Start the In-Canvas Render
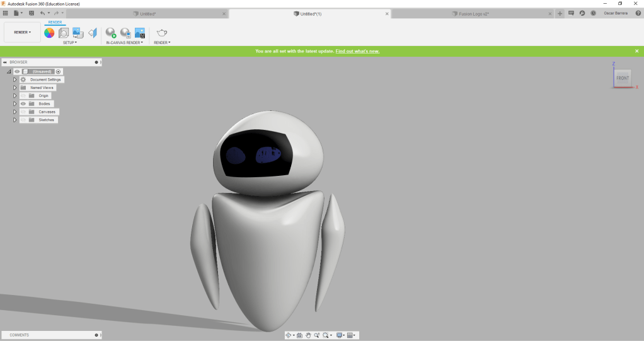Viewport: 644px width, 341px height. [111, 33]
